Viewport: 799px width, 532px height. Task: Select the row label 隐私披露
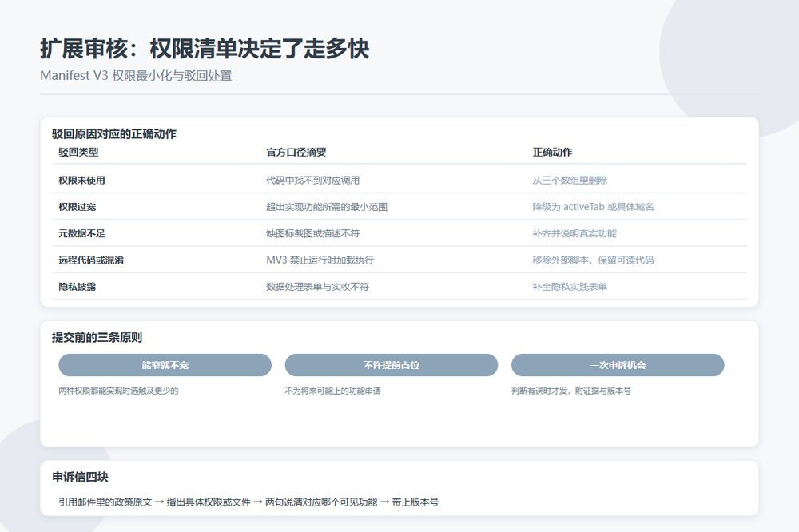77,287
